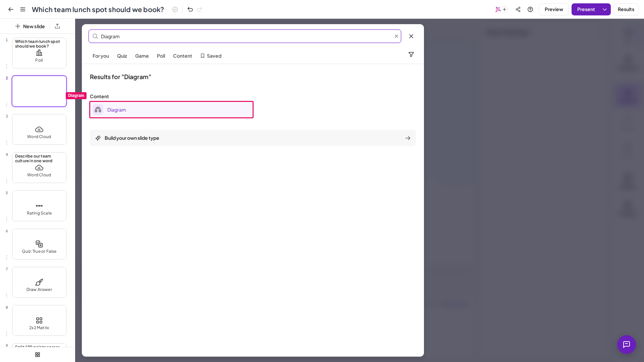This screenshot has width=644, height=362.
Task: Select slide 1 Poll thumbnail
Action: click(x=39, y=53)
